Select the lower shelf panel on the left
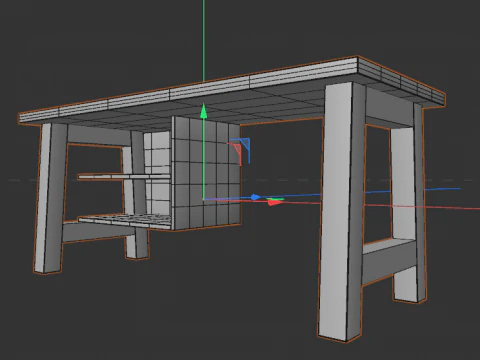 click(x=125, y=221)
